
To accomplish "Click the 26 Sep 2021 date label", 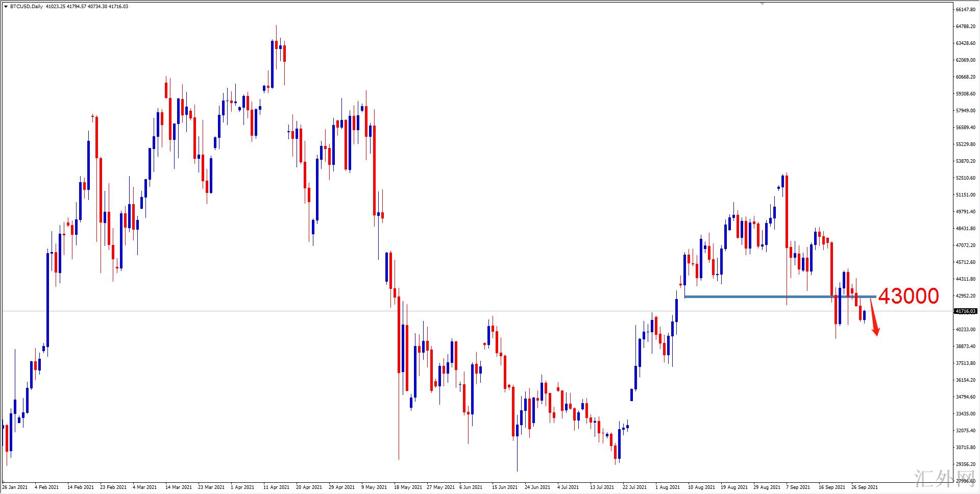I will click(x=865, y=487).
